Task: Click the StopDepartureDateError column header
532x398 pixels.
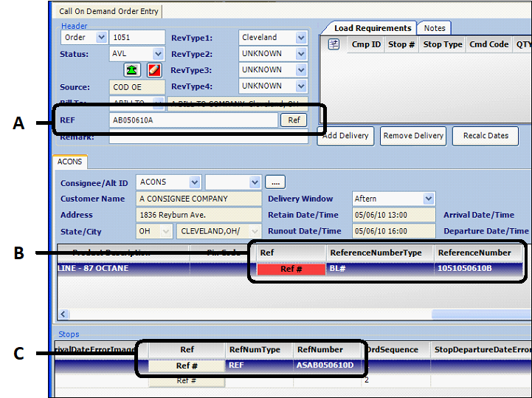Action: 481,350
